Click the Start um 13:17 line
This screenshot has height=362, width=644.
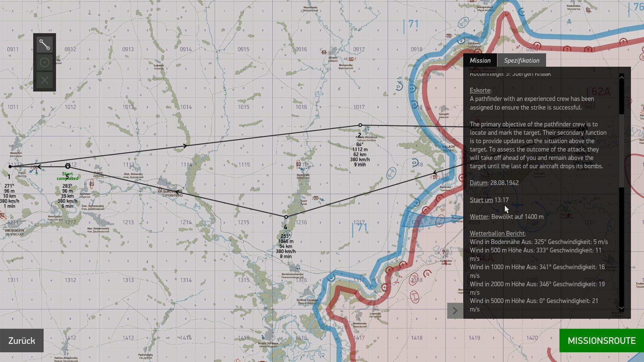point(489,200)
